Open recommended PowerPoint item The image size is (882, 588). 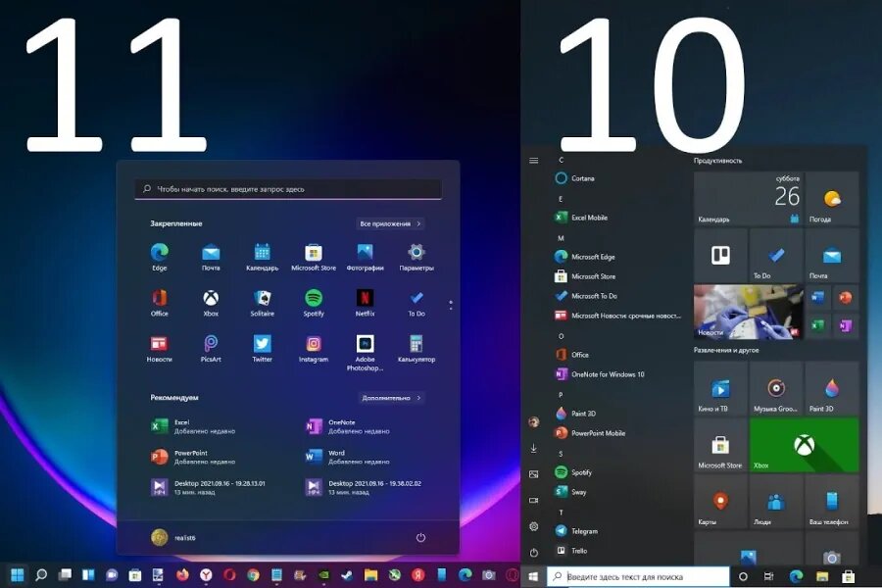click(193, 457)
